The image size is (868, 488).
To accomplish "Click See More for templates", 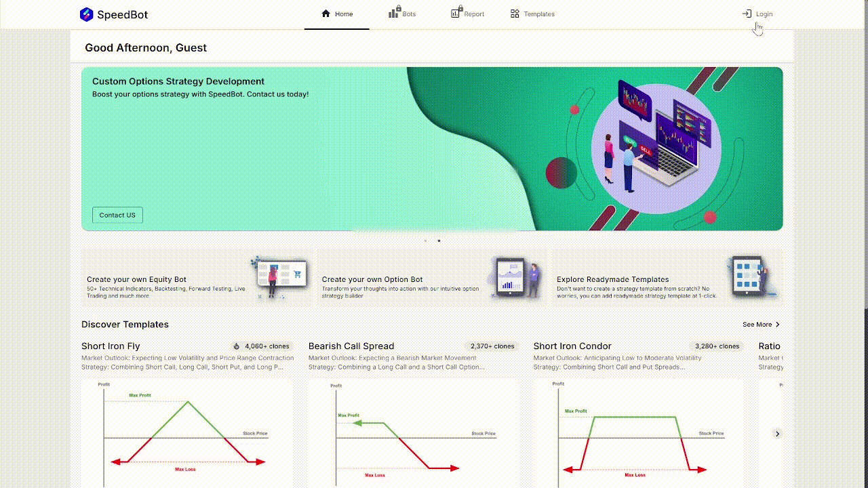I will click(x=762, y=325).
